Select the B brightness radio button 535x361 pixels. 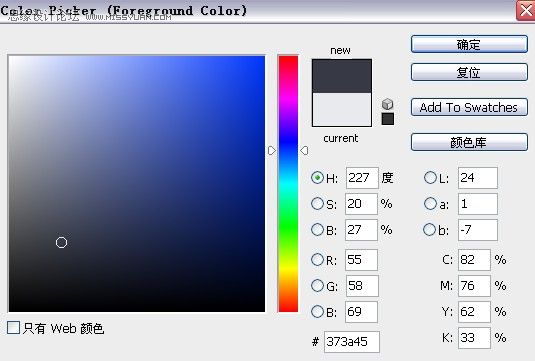tap(317, 230)
